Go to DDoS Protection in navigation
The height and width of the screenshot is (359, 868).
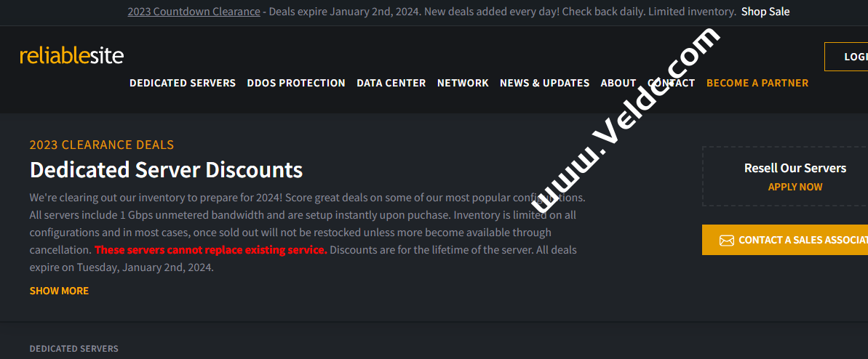[296, 83]
